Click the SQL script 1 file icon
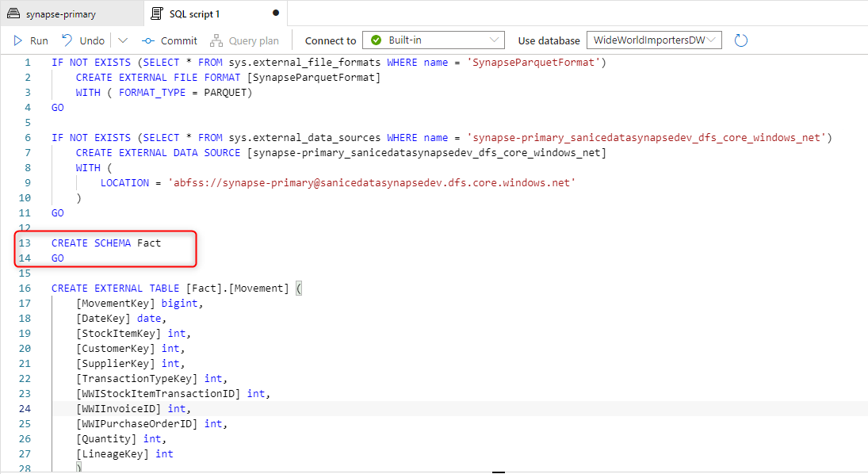This screenshot has height=474, width=868. pos(157,13)
